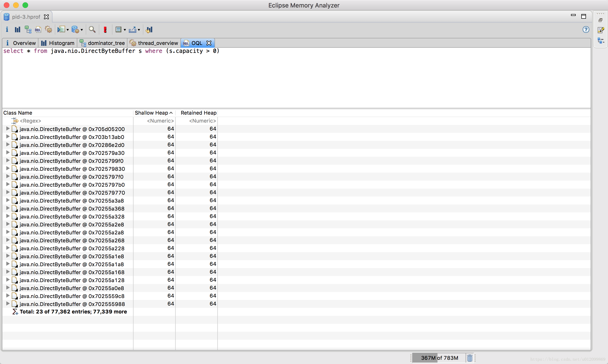Close the pid-3.hprof editor tab
The height and width of the screenshot is (364, 608).
pos(46,17)
